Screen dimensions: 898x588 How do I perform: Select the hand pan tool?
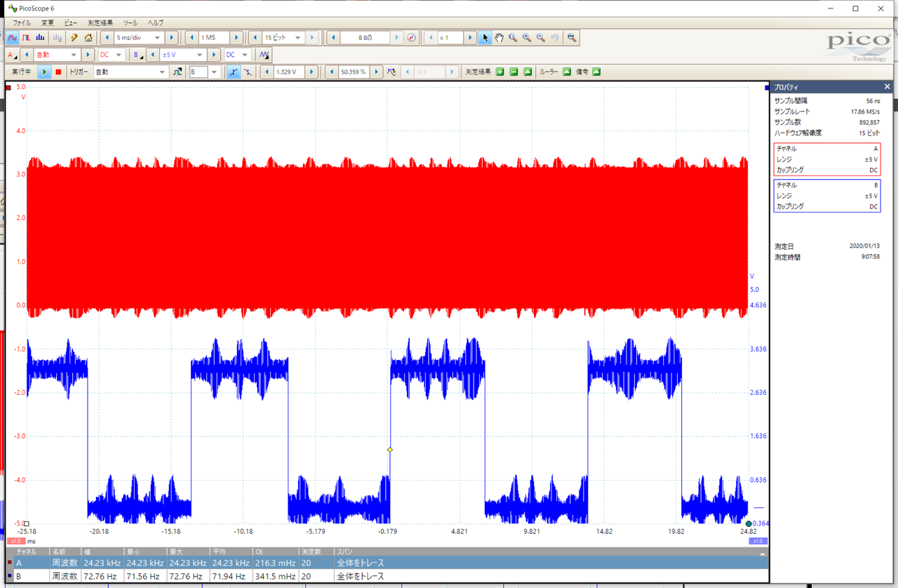tap(499, 38)
